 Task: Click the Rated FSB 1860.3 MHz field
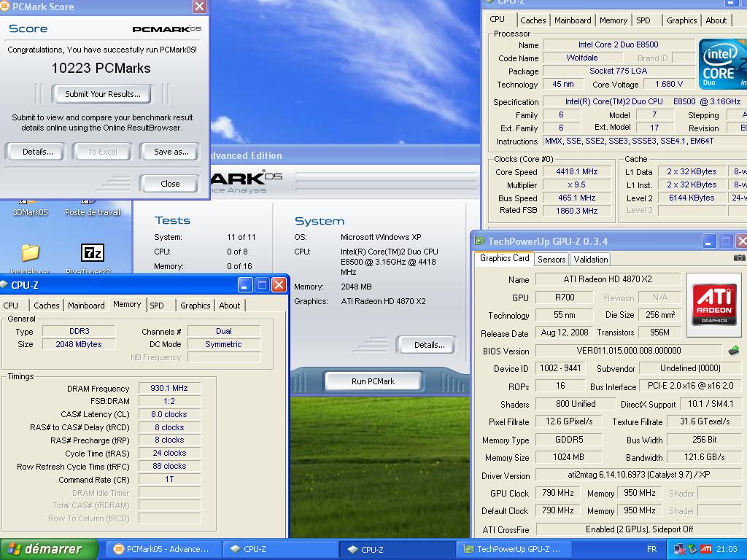pos(576,211)
